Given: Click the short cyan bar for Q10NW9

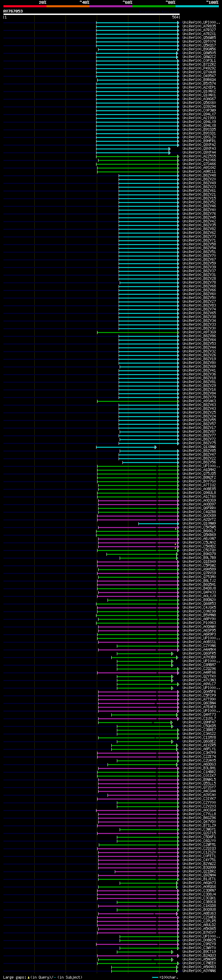Looking at the screenshot, I should (x=159, y=524).
